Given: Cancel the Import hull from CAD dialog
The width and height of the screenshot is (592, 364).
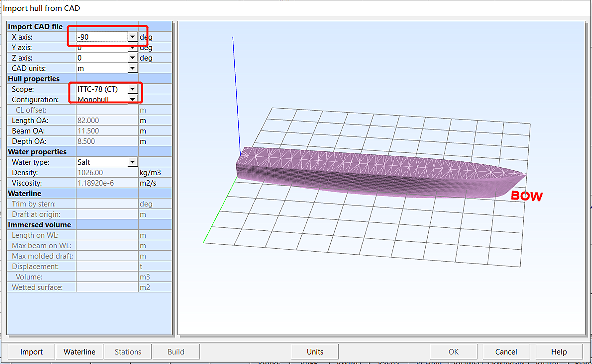Looking at the screenshot, I should click(x=506, y=352).
